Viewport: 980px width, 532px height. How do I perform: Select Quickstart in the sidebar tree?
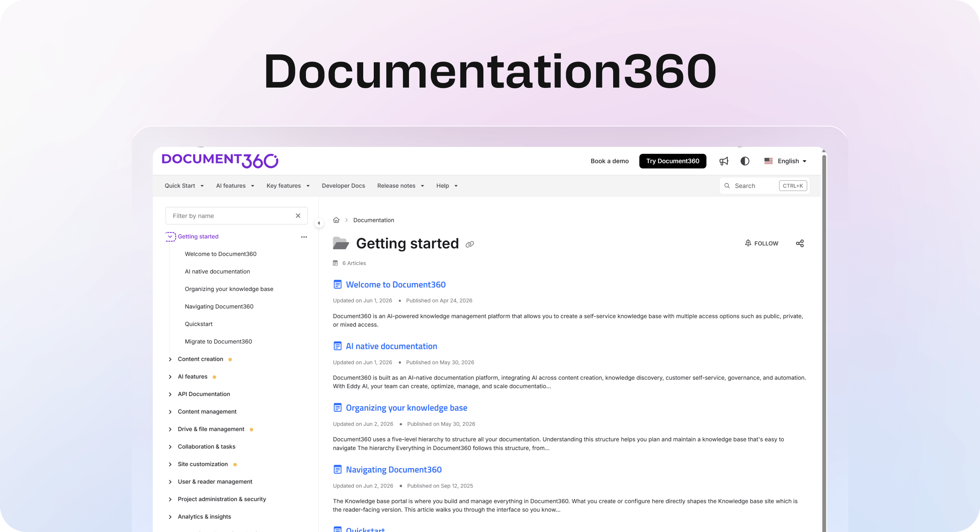point(198,324)
